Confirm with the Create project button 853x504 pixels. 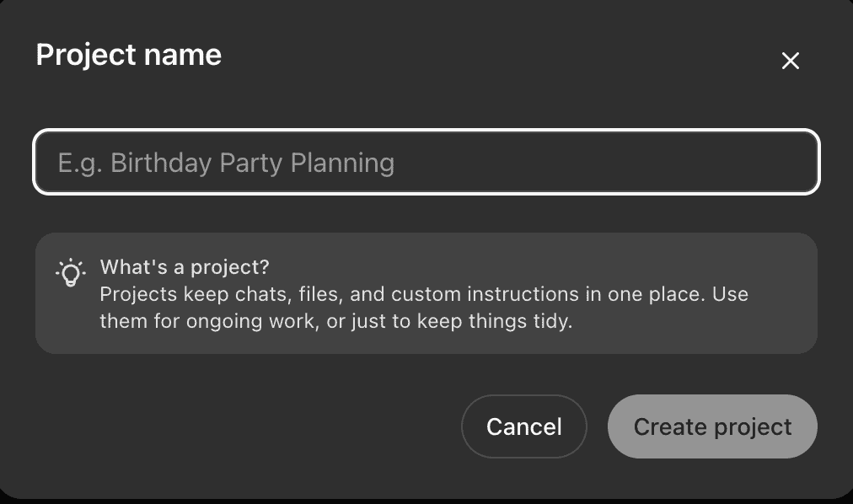click(x=712, y=426)
